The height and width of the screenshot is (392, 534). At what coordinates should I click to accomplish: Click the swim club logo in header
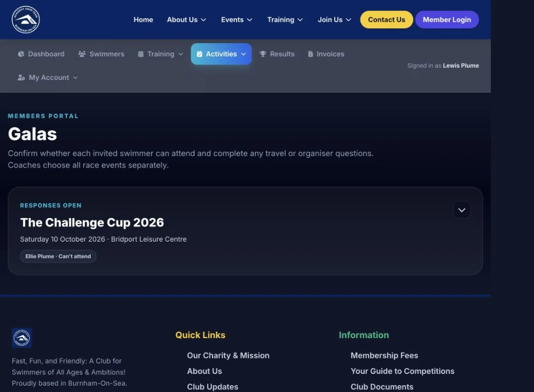pos(26,20)
